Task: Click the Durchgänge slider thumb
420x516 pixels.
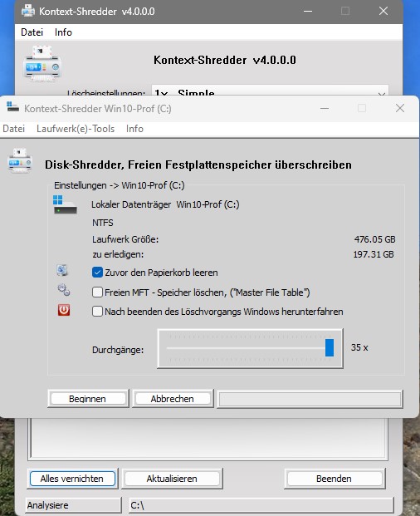Action: pyautogui.click(x=330, y=347)
